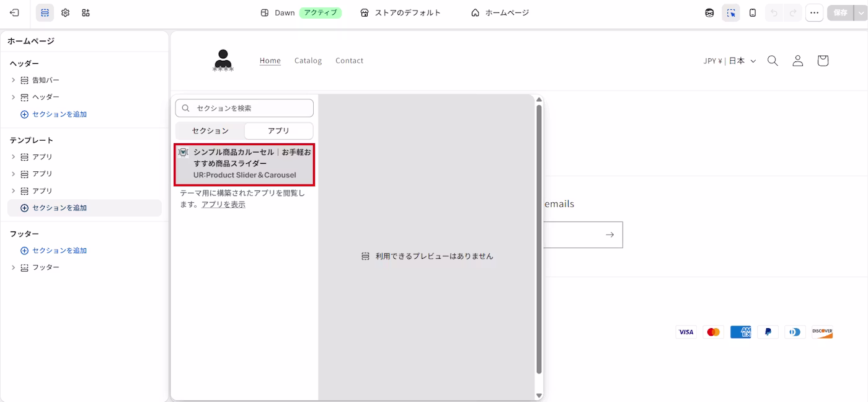
Task: Switch to the セクション tab
Action: point(210,131)
